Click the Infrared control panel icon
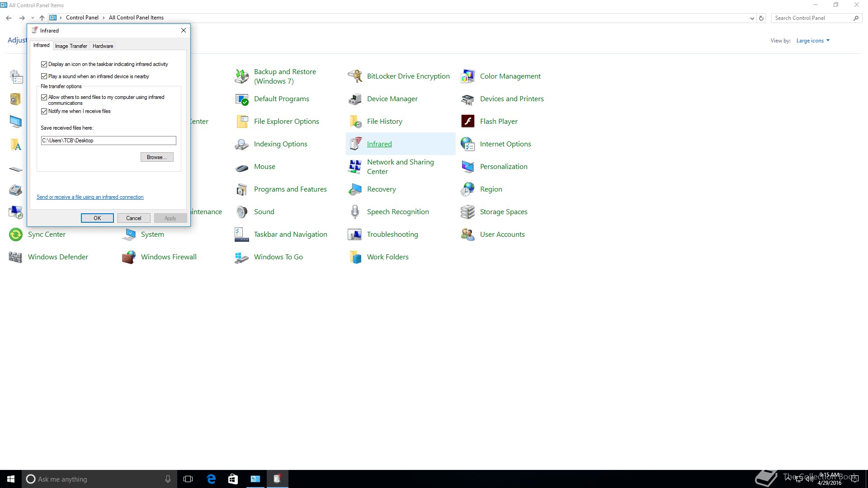This screenshot has width=868, height=488. point(355,144)
